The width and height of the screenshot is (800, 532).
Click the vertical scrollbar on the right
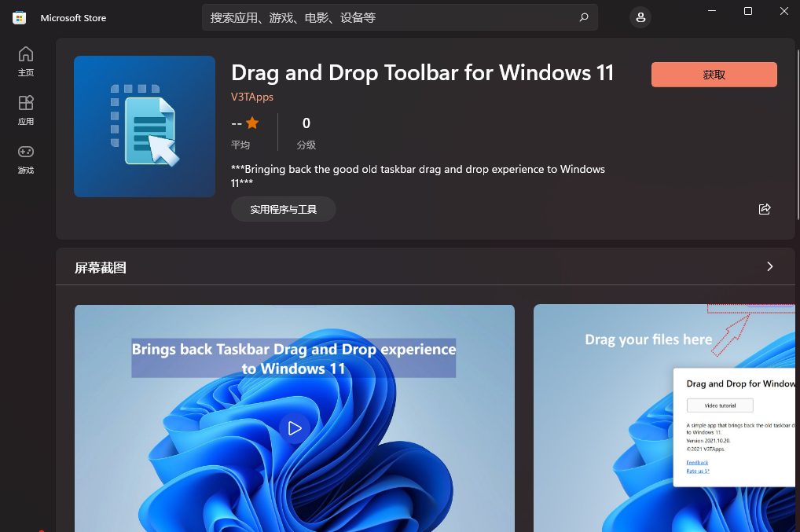point(798,135)
